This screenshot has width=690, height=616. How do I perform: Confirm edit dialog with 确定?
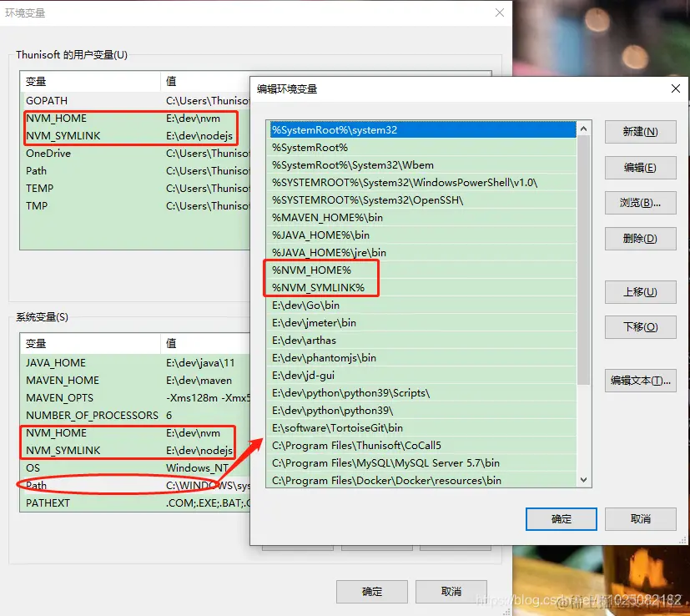[x=561, y=519]
